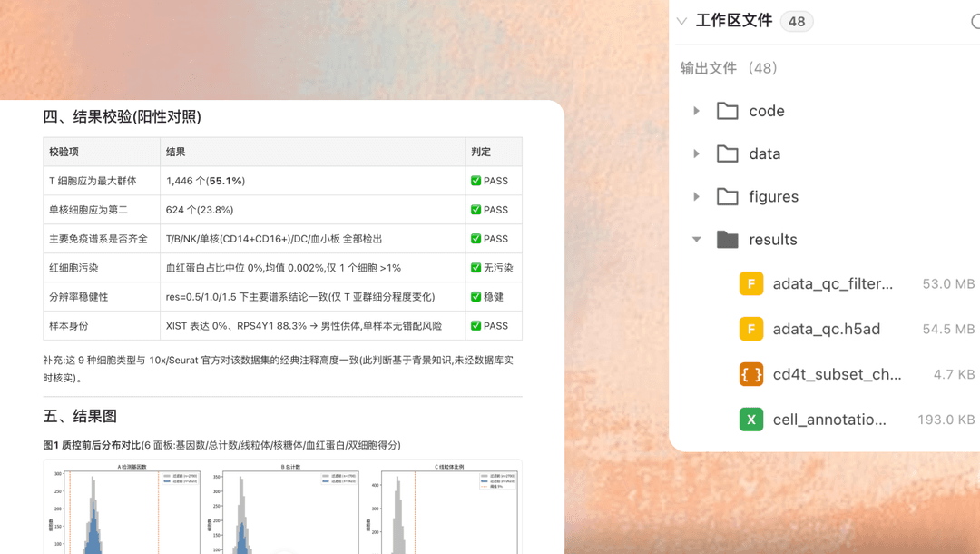Click the 53.0 MB file size
Image resolution: width=980 pixels, height=554 pixels.
click(x=948, y=284)
